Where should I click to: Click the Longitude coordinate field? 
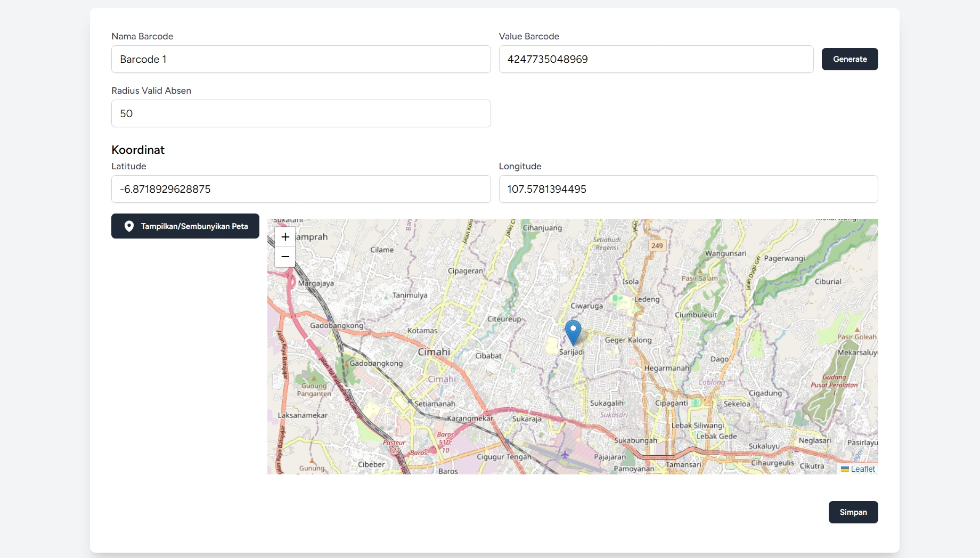[688, 189]
